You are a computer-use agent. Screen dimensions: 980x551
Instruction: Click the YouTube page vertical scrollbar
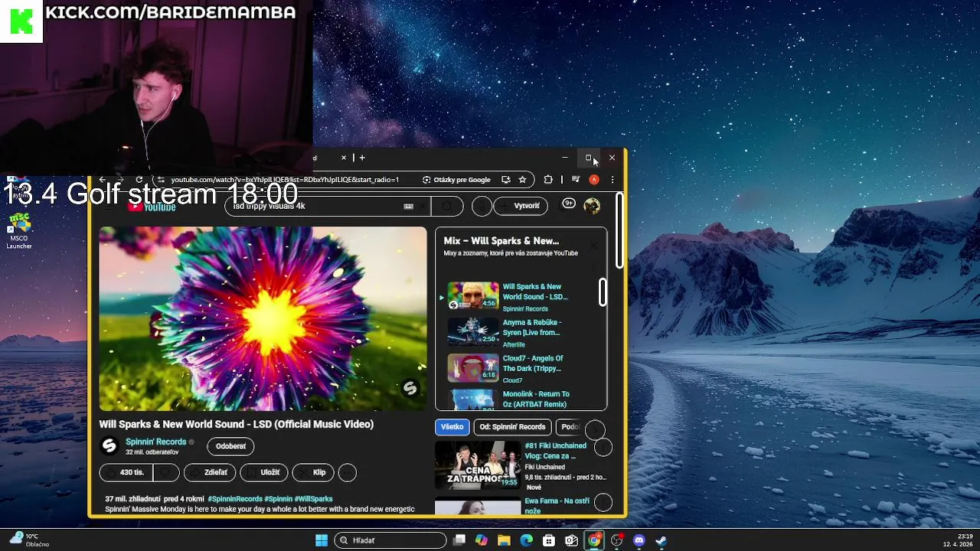click(x=619, y=230)
